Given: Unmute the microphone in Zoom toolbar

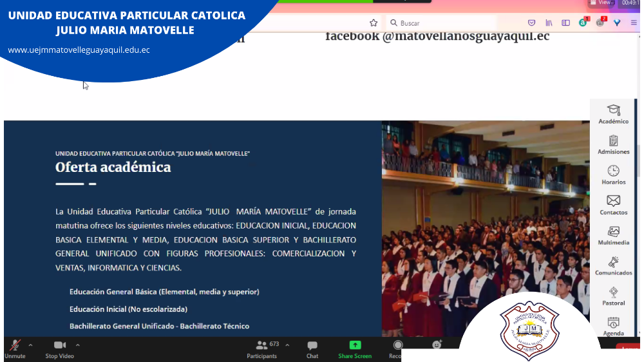Looking at the screenshot, I should tap(15, 349).
